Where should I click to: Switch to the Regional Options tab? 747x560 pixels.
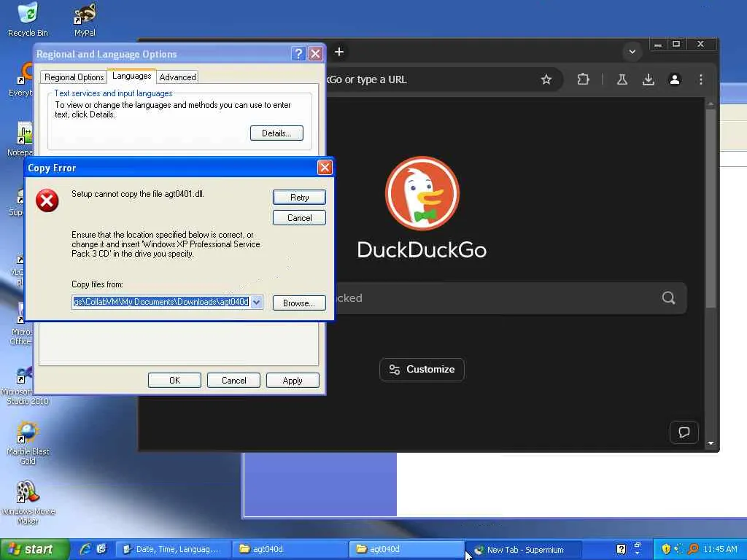coord(74,77)
